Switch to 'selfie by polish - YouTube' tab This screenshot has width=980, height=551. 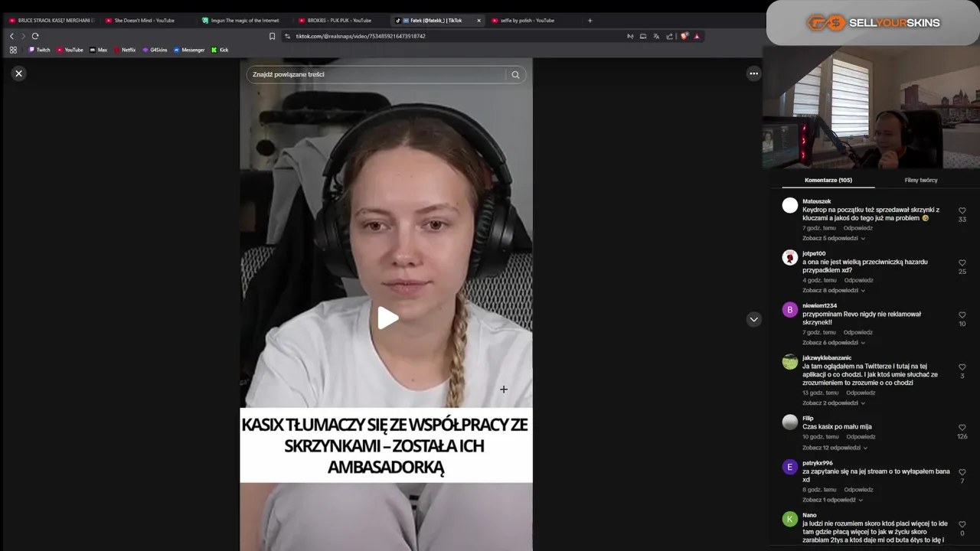(534, 21)
